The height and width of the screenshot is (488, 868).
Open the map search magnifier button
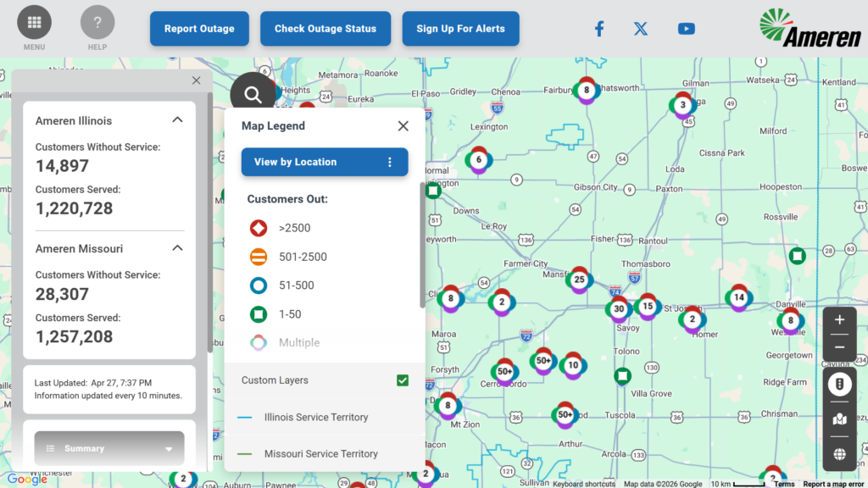coord(253,95)
